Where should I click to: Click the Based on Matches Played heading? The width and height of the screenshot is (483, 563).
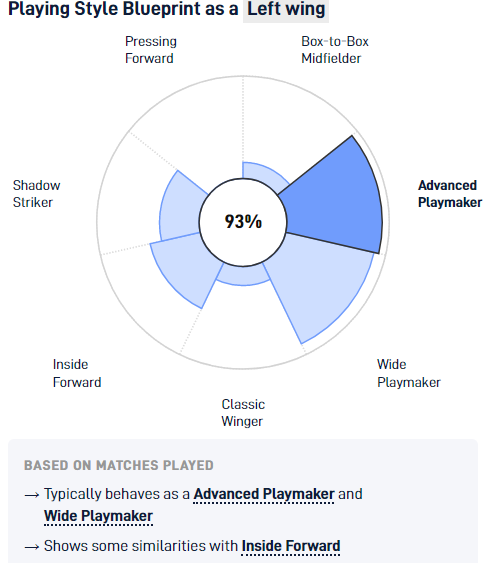pos(119,465)
